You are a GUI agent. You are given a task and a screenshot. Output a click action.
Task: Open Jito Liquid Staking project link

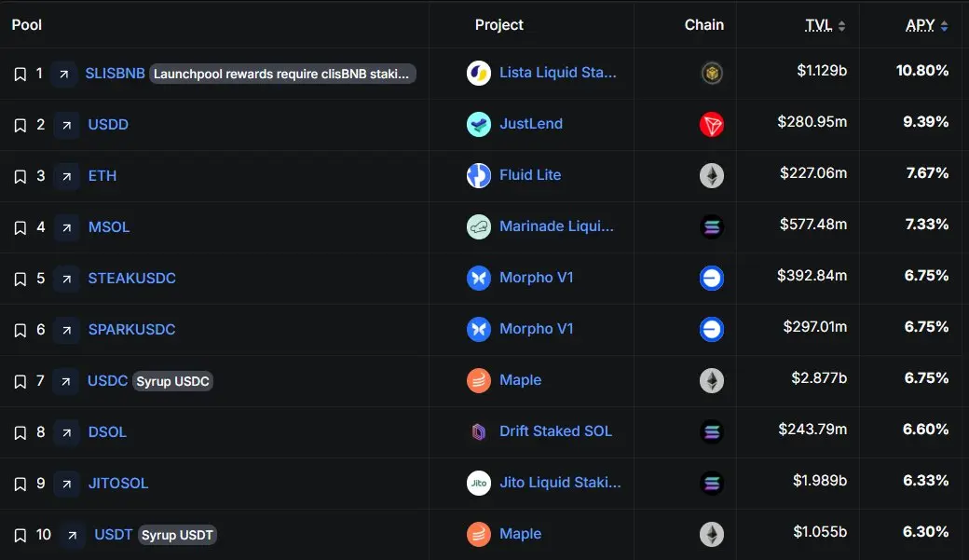(x=560, y=482)
